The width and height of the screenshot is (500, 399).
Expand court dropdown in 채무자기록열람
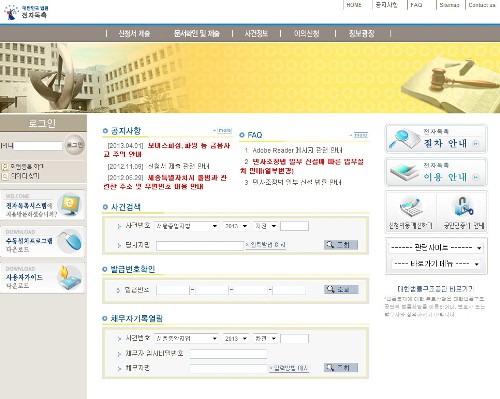click(186, 338)
